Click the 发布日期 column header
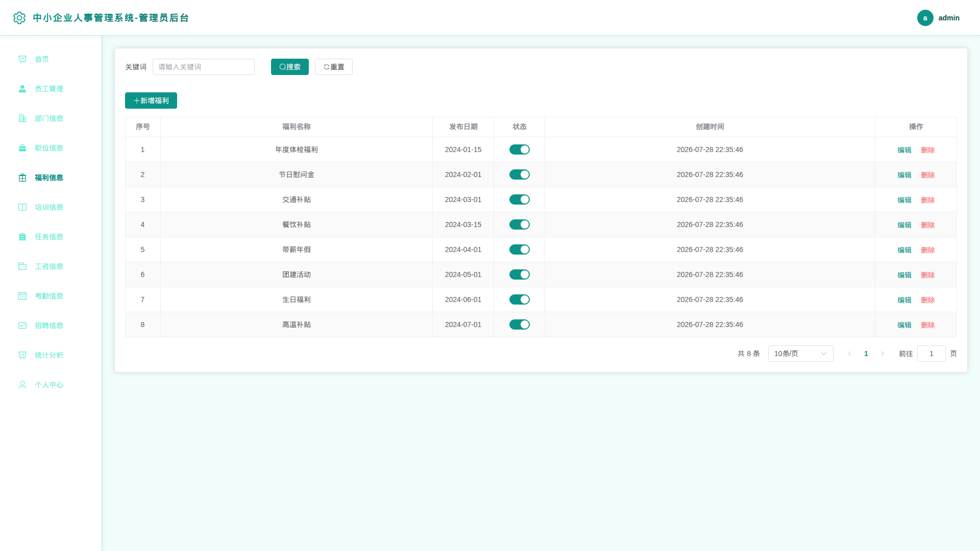This screenshot has height=551, width=980. (463, 127)
